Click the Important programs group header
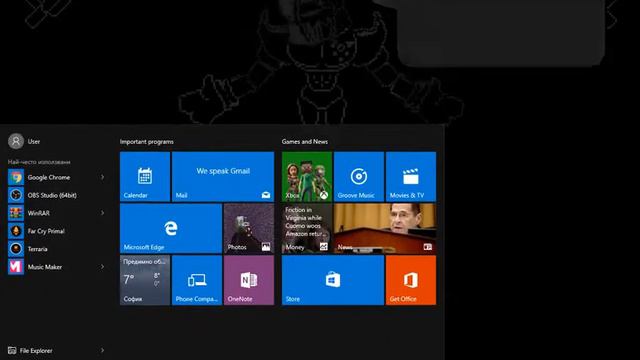 (x=147, y=142)
